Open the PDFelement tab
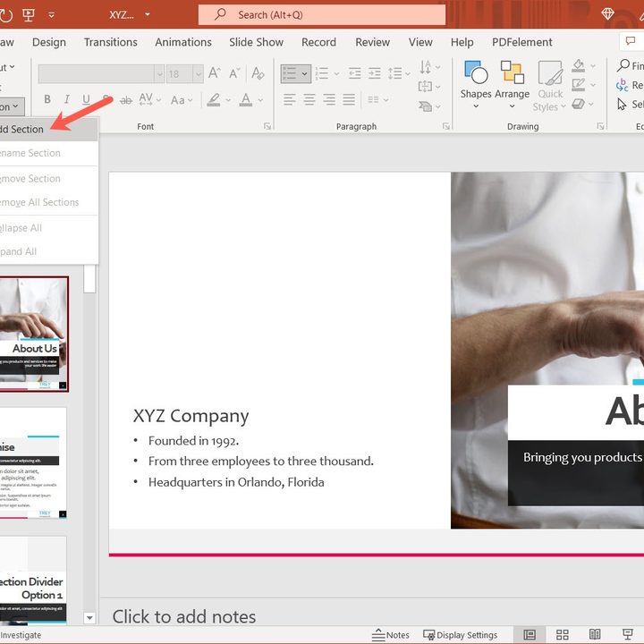This screenshot has width=644, height=644. 522,42
